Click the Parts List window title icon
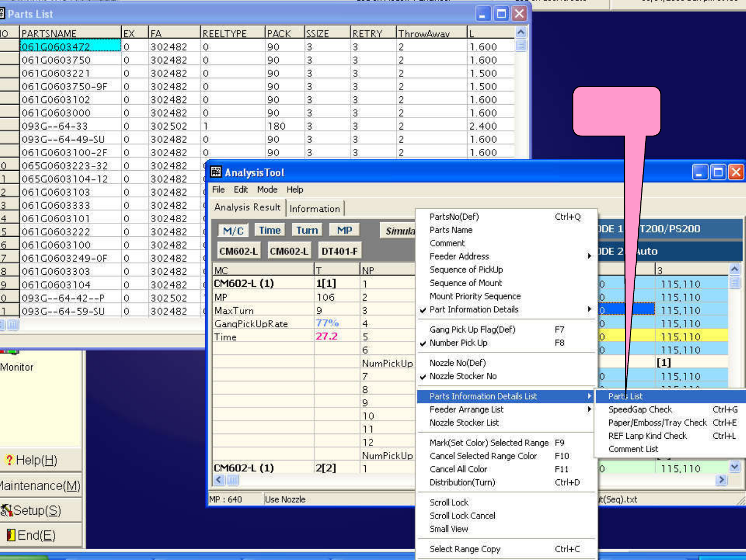The image size is (746, 560). [2, 14]
